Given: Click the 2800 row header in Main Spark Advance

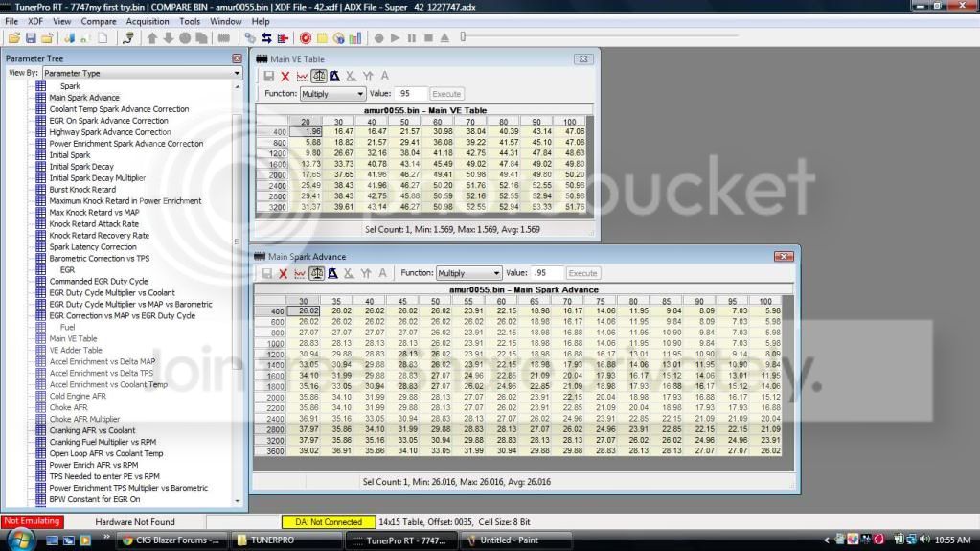Looking at the screenshot, I should coord(270,429).
